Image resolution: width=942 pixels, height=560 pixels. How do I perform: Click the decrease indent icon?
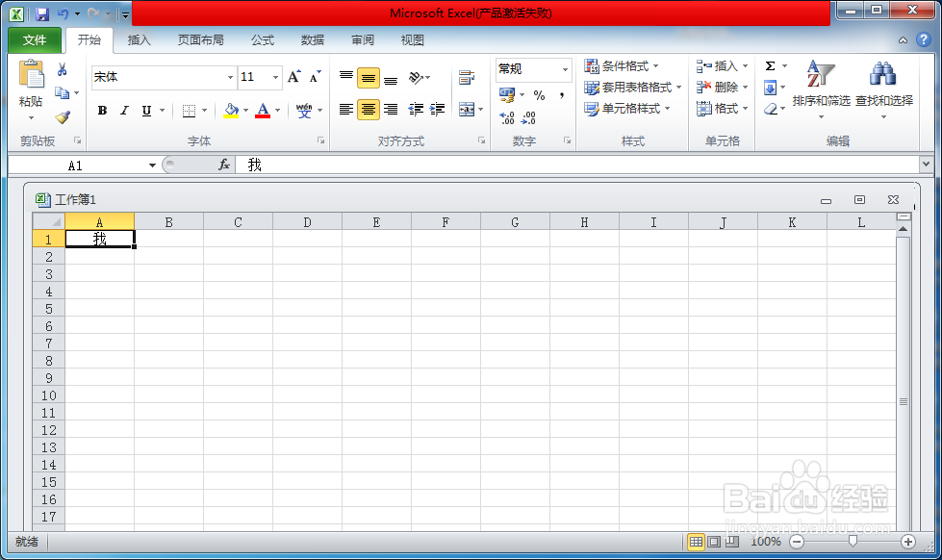click(416, 110)
